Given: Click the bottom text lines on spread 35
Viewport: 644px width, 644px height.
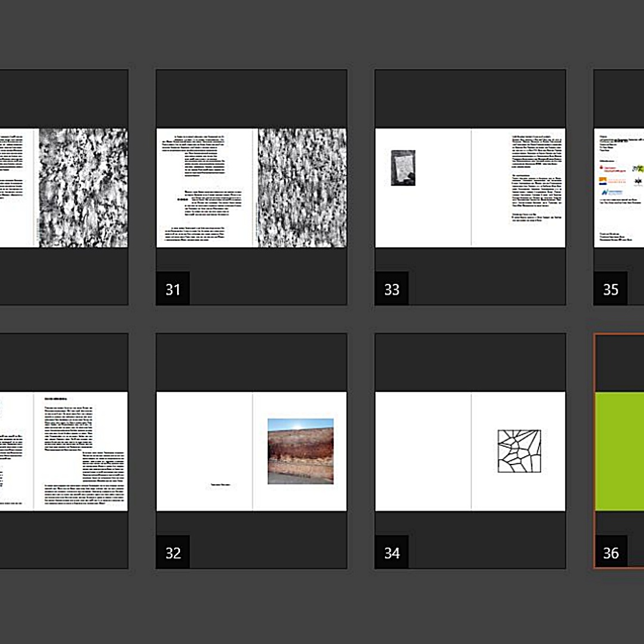Looking at the screenshot, I should [620, 236].
